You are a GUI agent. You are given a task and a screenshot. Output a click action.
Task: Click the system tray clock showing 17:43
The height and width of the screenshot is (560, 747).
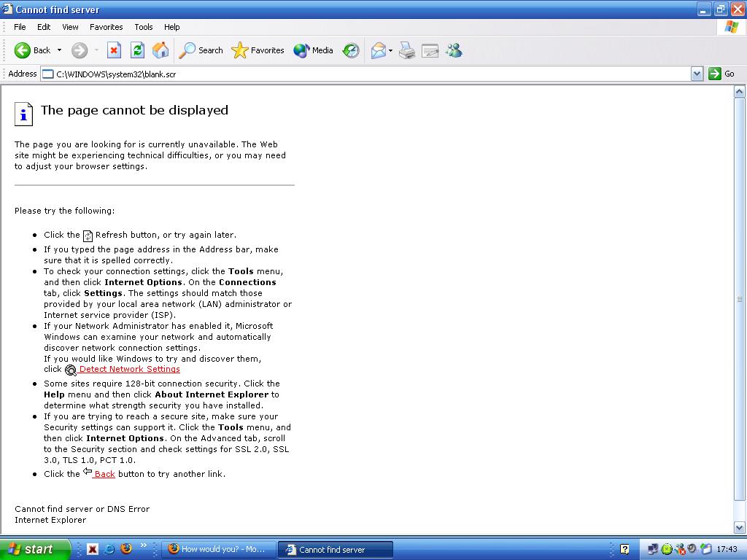(727, 550)
